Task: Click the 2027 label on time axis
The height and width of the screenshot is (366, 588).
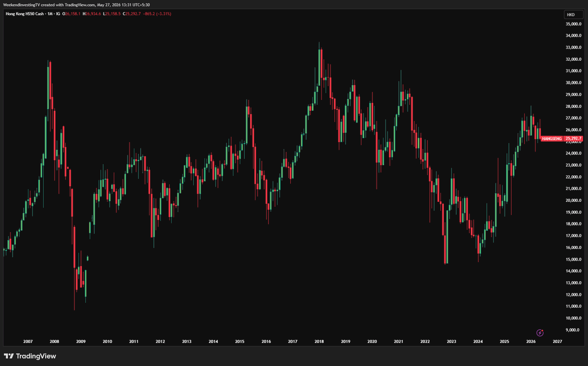Action: (x=557, y=342)
